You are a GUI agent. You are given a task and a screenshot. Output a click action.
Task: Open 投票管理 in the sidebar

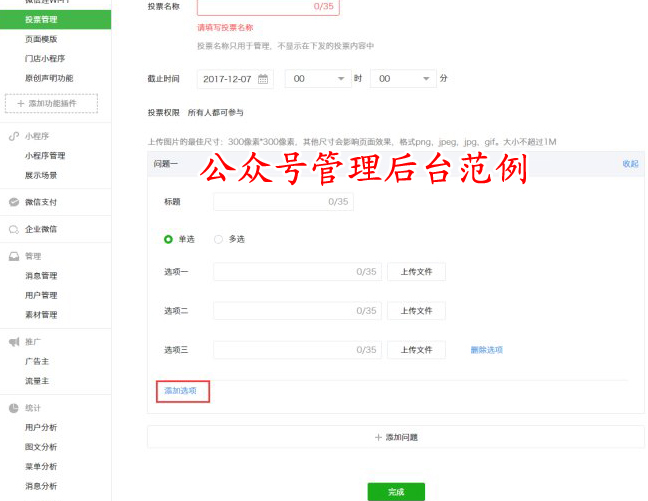click(x=41, y=18)
